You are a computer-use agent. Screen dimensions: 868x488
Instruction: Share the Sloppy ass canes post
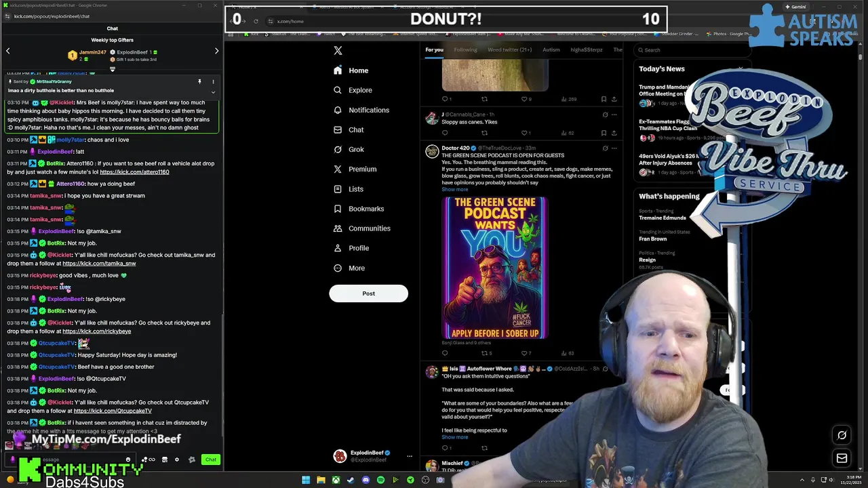(614, 133)
